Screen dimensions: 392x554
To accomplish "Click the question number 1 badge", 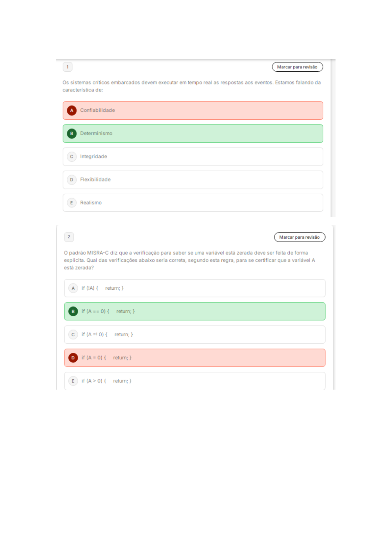I will tap(67, 67).
